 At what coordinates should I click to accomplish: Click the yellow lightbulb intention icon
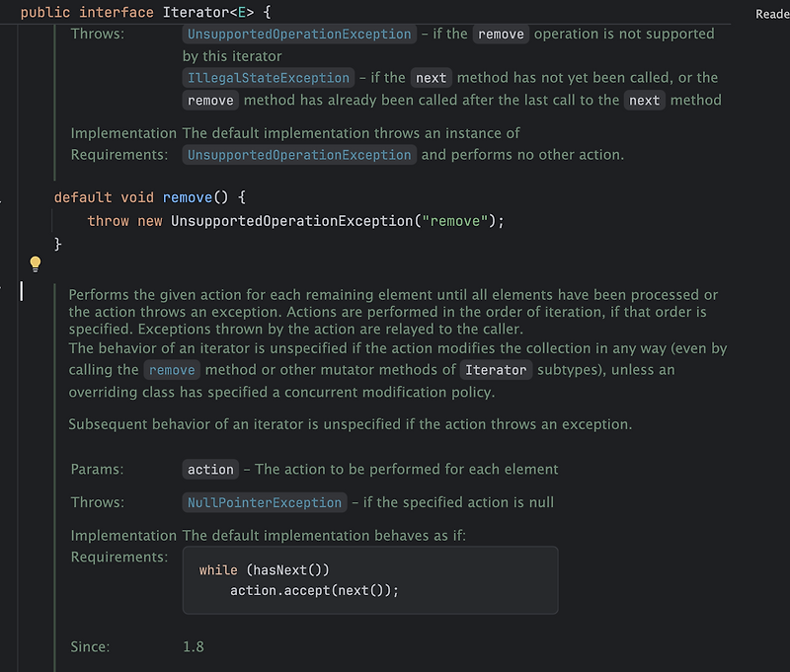point(36,263)
